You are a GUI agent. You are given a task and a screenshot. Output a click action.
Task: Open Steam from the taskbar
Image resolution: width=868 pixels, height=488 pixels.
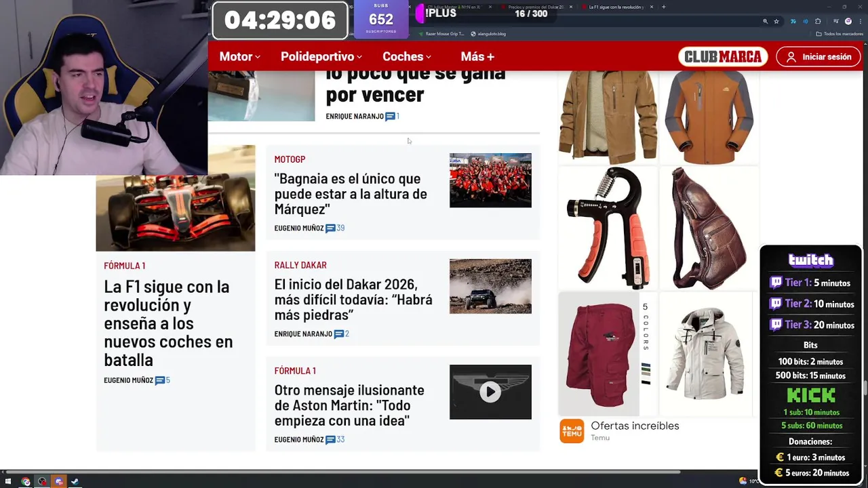(x=75, y=482)
